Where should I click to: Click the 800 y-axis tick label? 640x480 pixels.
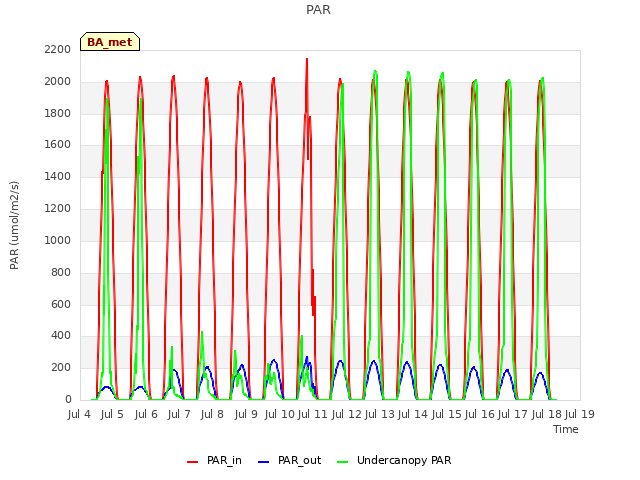61,272
